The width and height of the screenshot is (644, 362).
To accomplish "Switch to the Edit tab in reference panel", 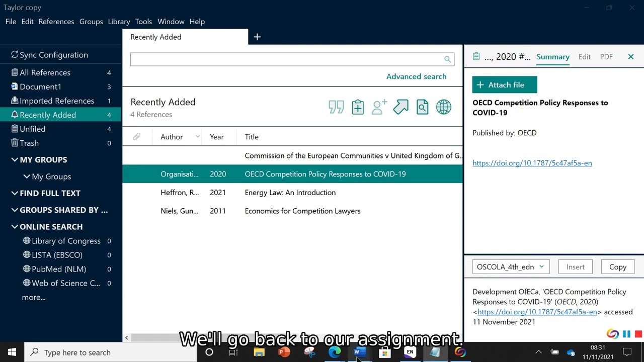I will pyautogui.click(x=585, y=57).
